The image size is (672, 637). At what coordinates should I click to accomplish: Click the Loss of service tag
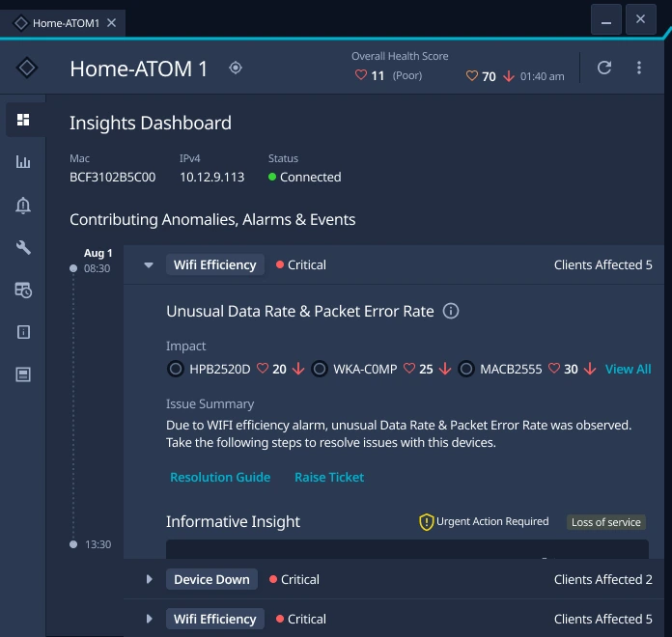pos(606,522)
